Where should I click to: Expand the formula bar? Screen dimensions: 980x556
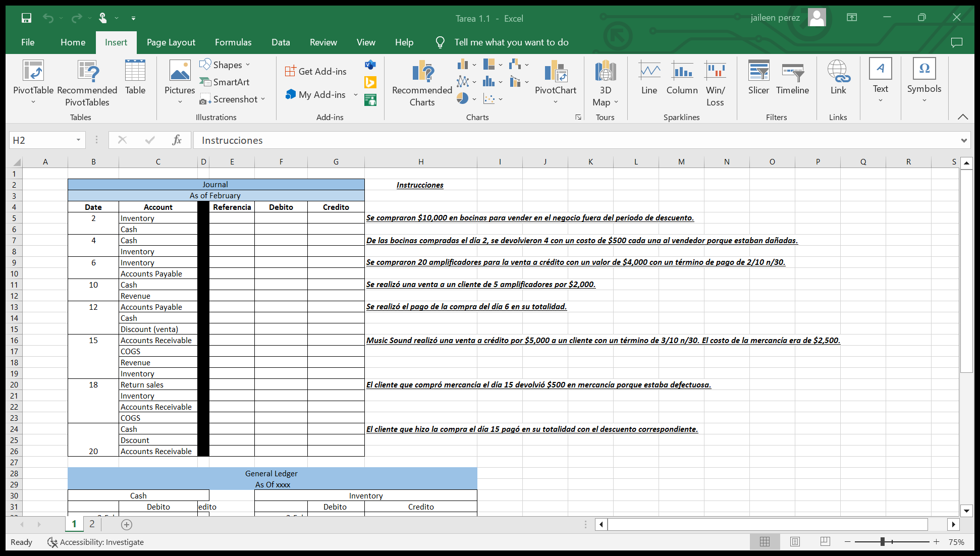click(963, 140)
